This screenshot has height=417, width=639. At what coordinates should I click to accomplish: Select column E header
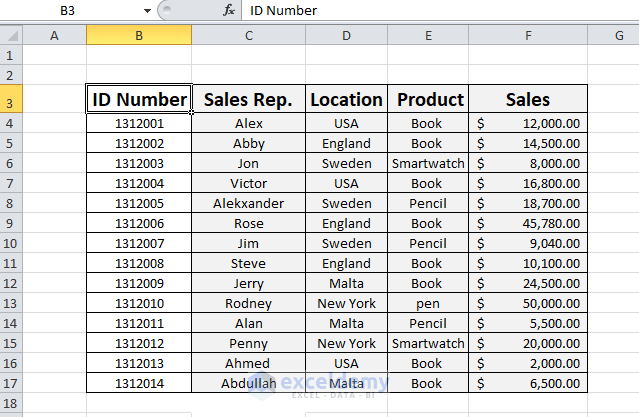click(428, 35)
